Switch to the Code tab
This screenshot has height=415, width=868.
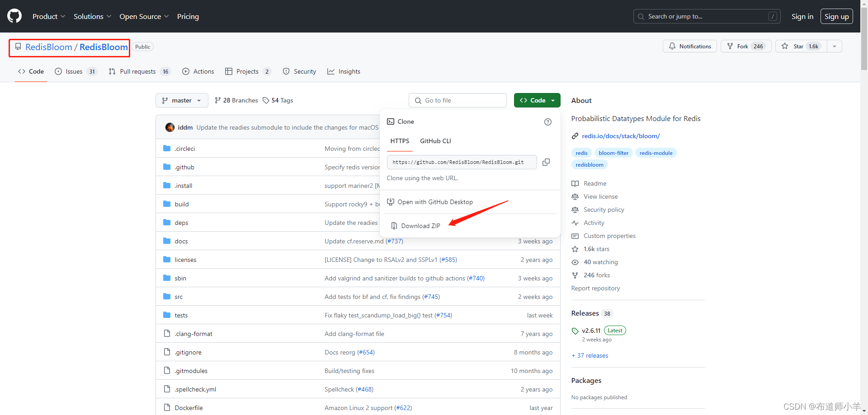pos(31,71)
